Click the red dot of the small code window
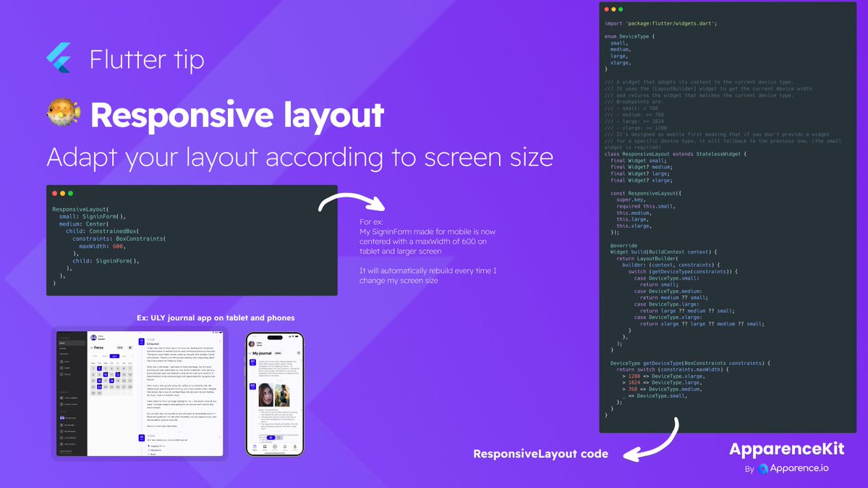This screenshot has height=488, width=868. [x=53, y=193]
